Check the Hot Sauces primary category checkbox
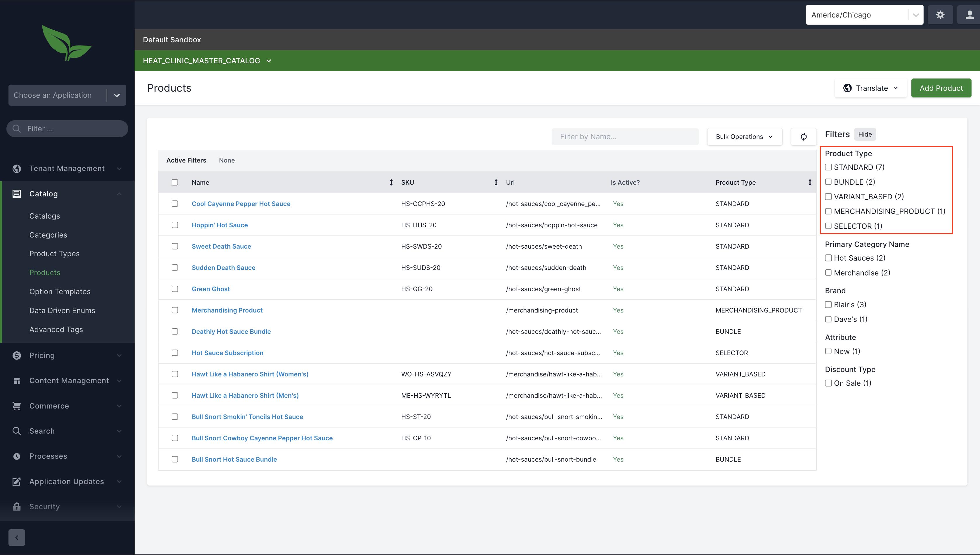Image resolution: width=980 pixels, height=555 pixels. coord(828,258)
